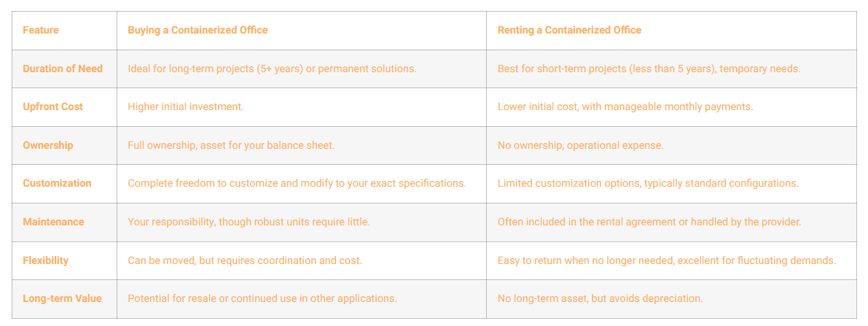Click the 'Easy to return when no longer needed' cell
The height and width of the screenshot is (326, 868).
pyautogui.click(x=667, y=260)
